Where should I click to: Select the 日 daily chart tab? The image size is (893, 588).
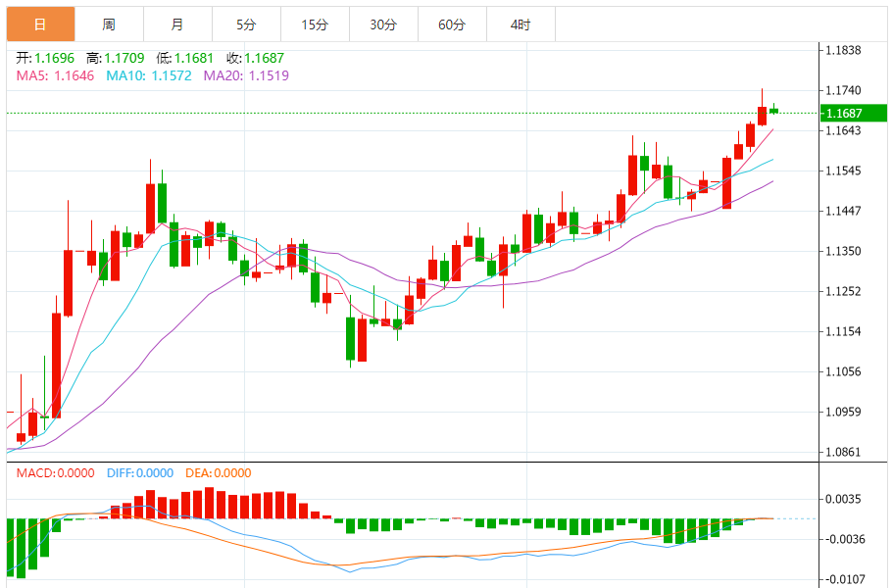tap(40, 24)
